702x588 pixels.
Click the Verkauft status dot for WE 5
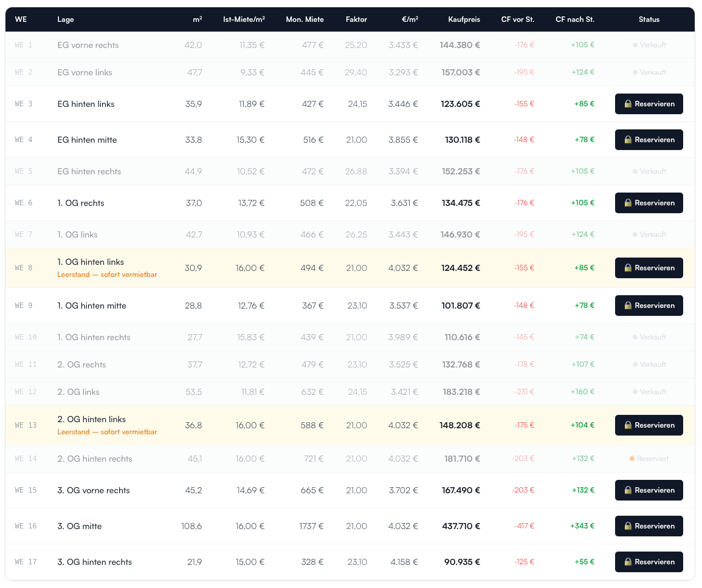[635, 171]
